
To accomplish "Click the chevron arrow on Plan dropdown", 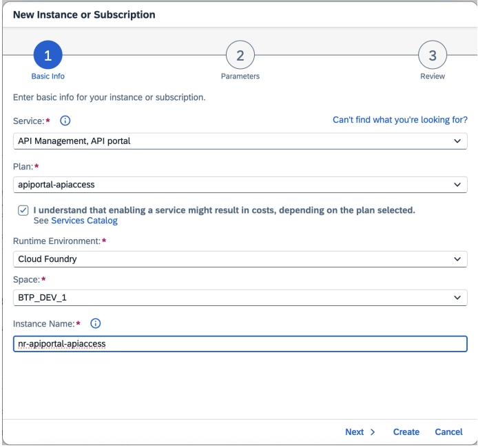I will 457,185.
